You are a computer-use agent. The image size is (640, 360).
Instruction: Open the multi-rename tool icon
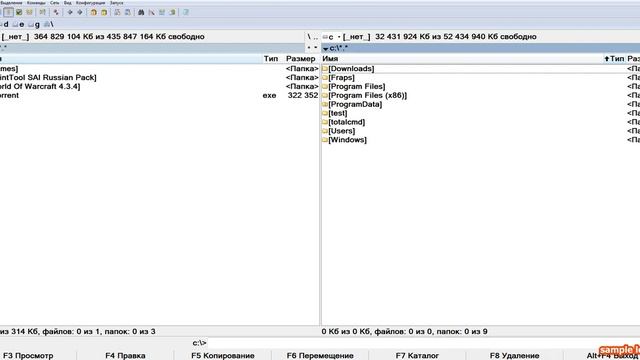[x=151, y=12]
